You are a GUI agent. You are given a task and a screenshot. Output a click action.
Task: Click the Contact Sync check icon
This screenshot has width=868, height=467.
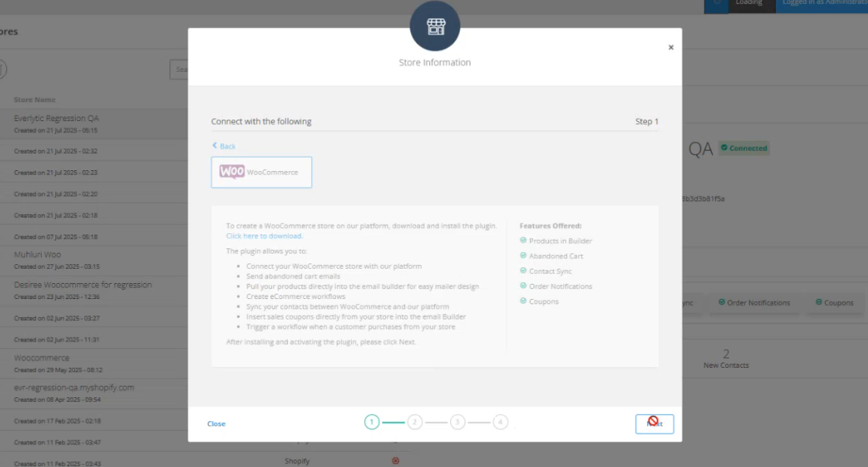pyautogui.click(x=523, y=271)
